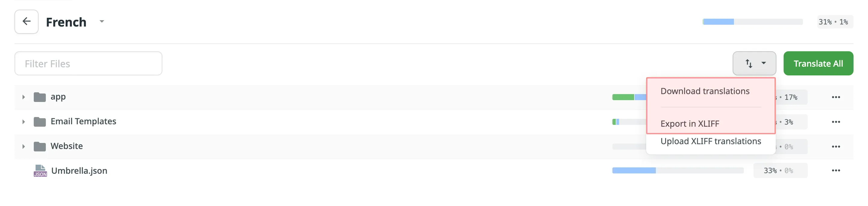Click the back arrow next to French
This screenshot has height=206, width=868.
tap(26, 21)
